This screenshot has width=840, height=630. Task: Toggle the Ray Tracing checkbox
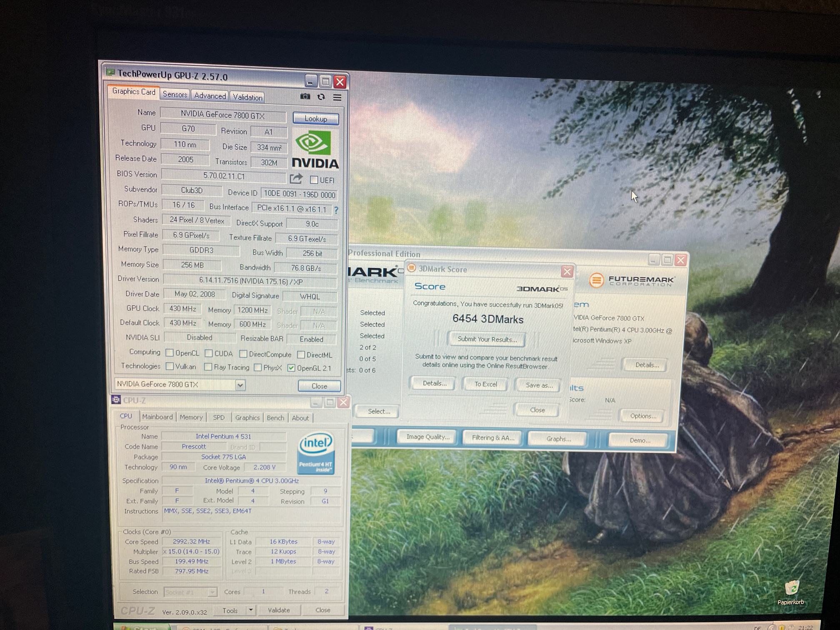click(208, 367)
